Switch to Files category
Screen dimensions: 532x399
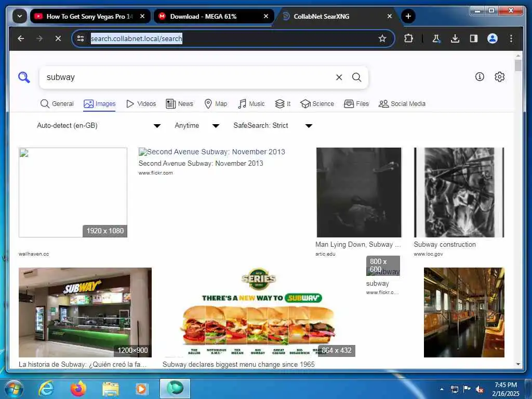[x=356, y=104]
